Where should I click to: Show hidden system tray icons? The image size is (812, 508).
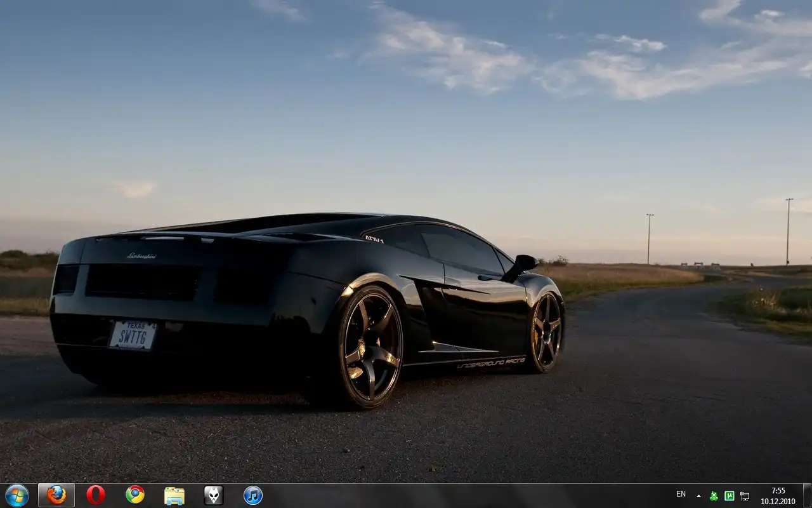[x=698, y=496]
